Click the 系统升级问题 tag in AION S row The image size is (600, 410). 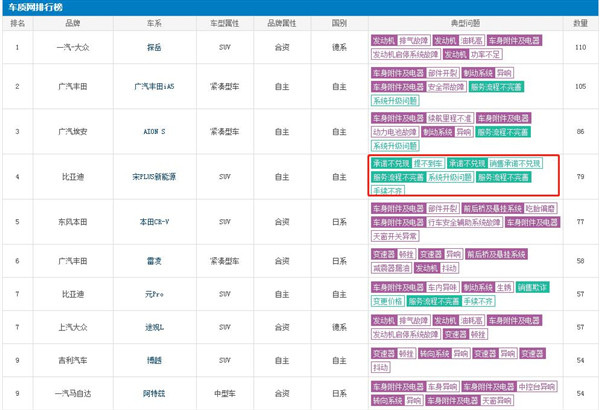point(395,146)
